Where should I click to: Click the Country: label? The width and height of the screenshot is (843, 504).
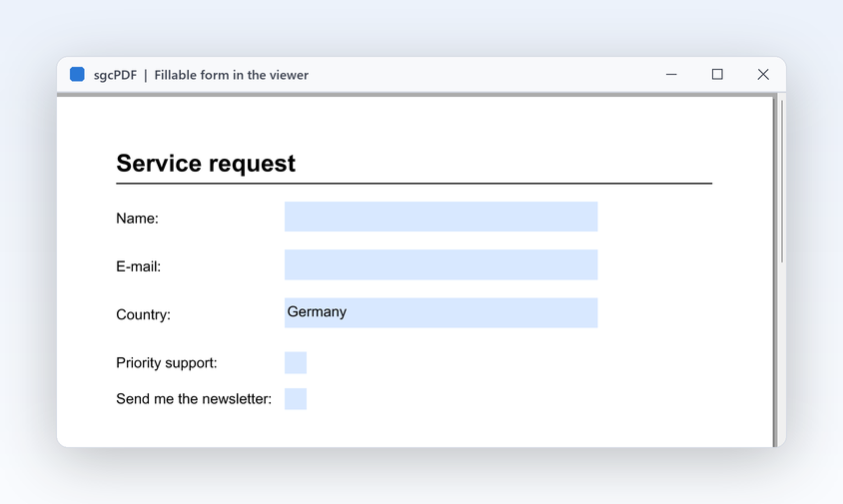pos(143,314)
